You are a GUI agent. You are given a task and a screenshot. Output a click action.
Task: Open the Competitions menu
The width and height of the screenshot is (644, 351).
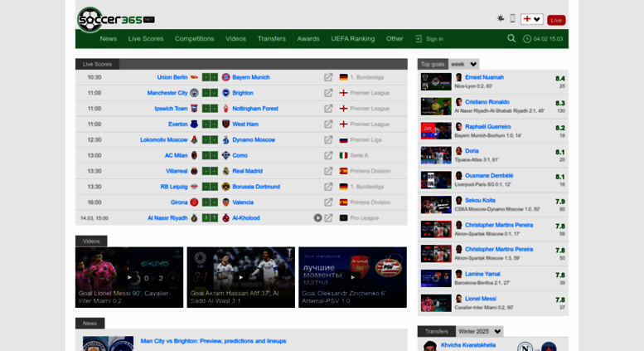click(x=194, y=38)
